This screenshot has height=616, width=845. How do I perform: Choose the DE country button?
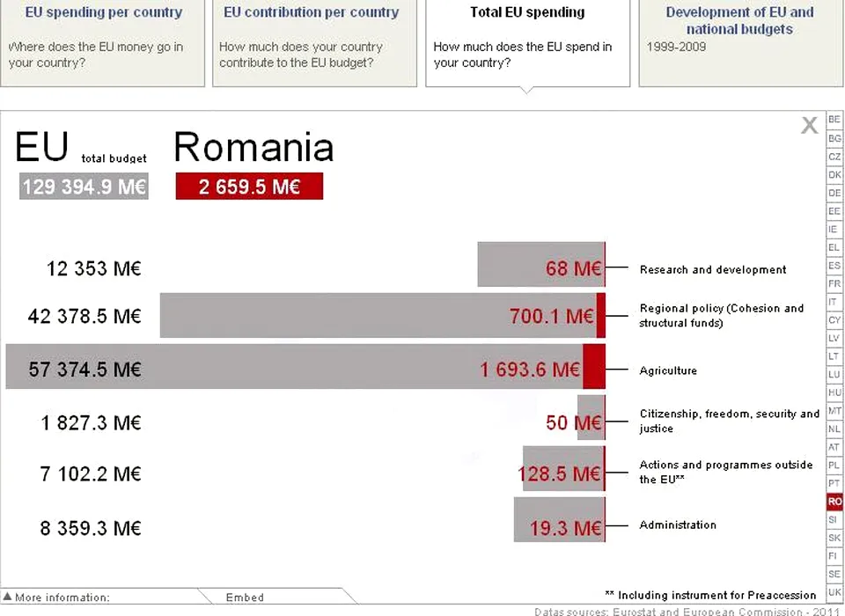[834, 193]
